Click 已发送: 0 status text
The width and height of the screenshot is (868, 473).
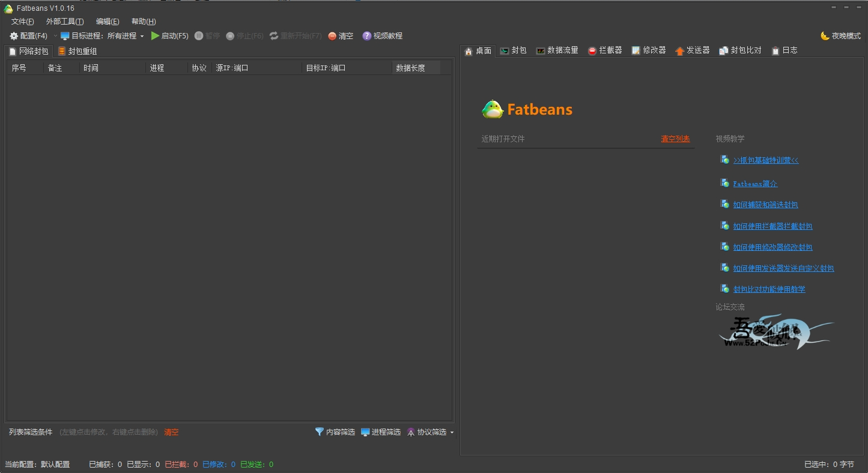(x=256, y=465)
